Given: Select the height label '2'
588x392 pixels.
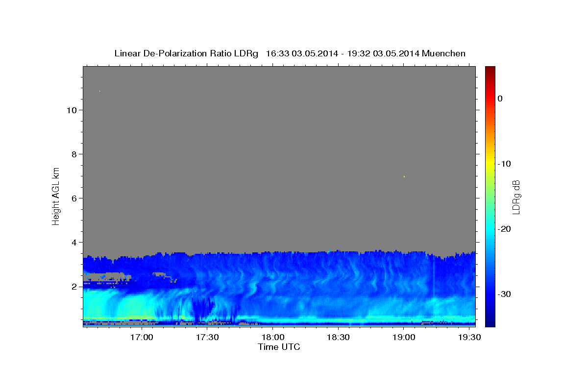Looking at the screenshot, I should (x=74, y=287).
